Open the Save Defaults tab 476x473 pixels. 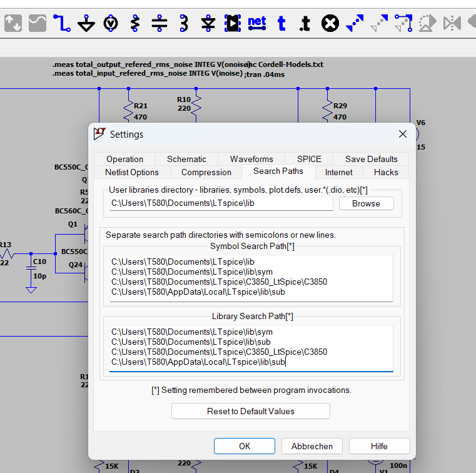click(371, 159)
